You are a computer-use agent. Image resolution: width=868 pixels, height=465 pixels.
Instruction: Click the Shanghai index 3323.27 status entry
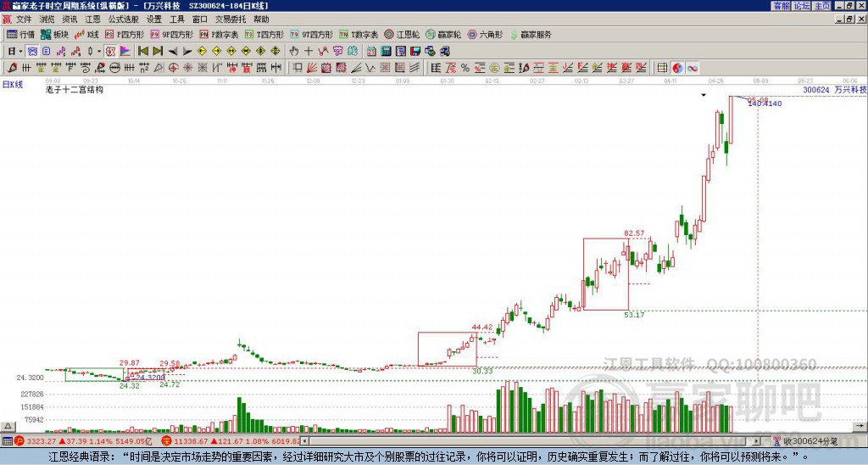[x=84, y=441]
